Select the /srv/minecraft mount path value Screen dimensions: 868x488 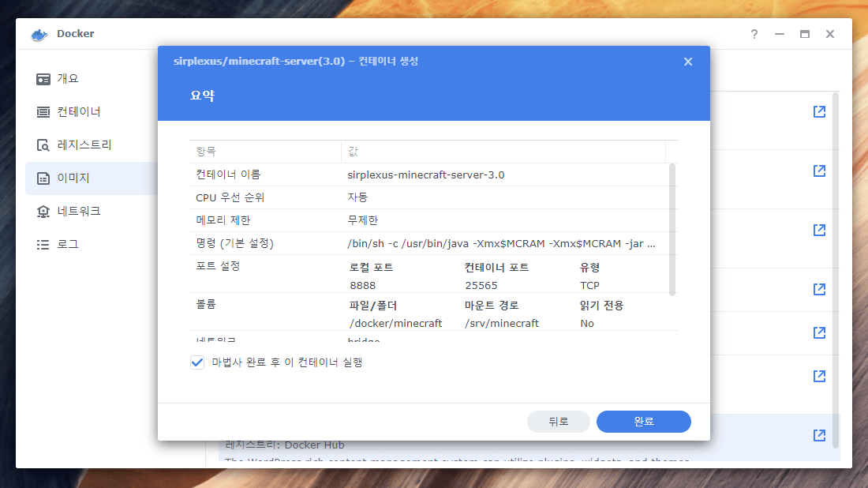click(x=502, y=324)
